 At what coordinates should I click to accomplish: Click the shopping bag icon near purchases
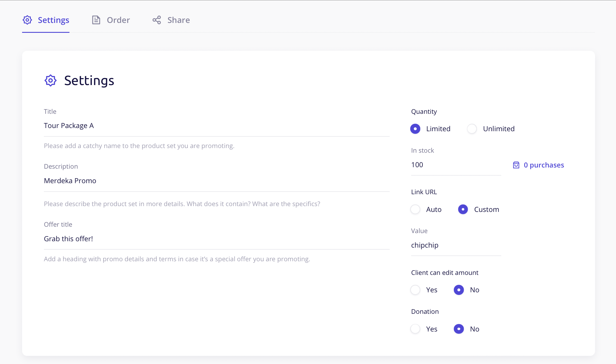click(x=516, y=165)
